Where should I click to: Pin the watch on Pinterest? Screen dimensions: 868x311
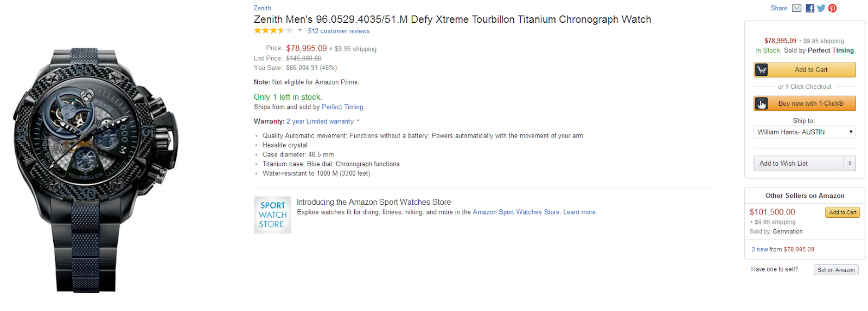click(x=832, y=8)
